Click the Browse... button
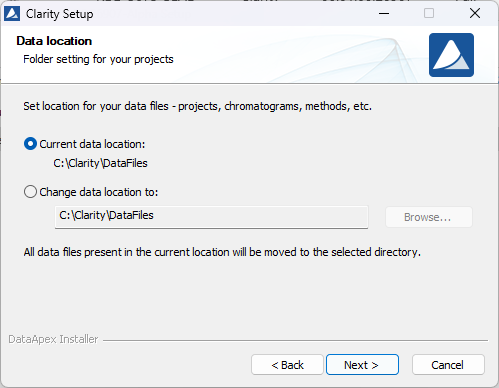 pos(429,217)
